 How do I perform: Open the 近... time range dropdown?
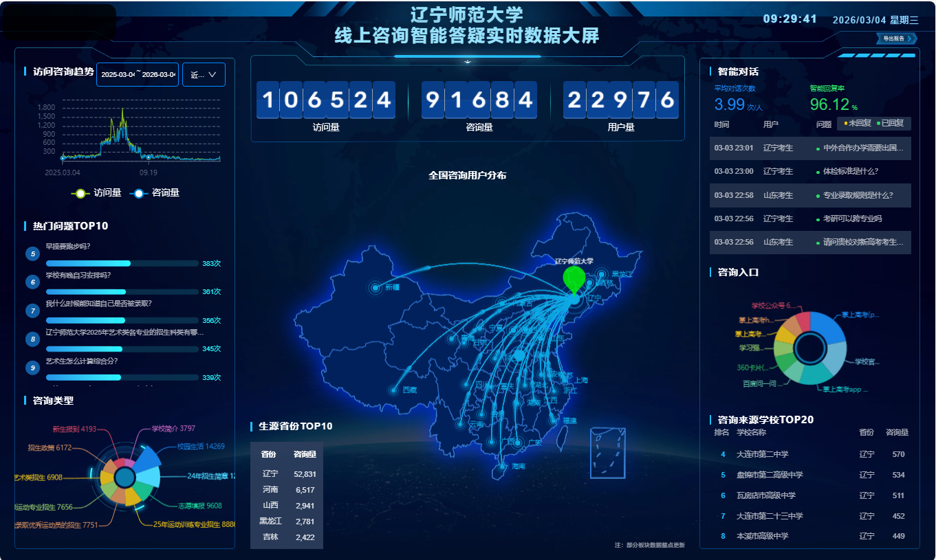(x=204, y=75)
